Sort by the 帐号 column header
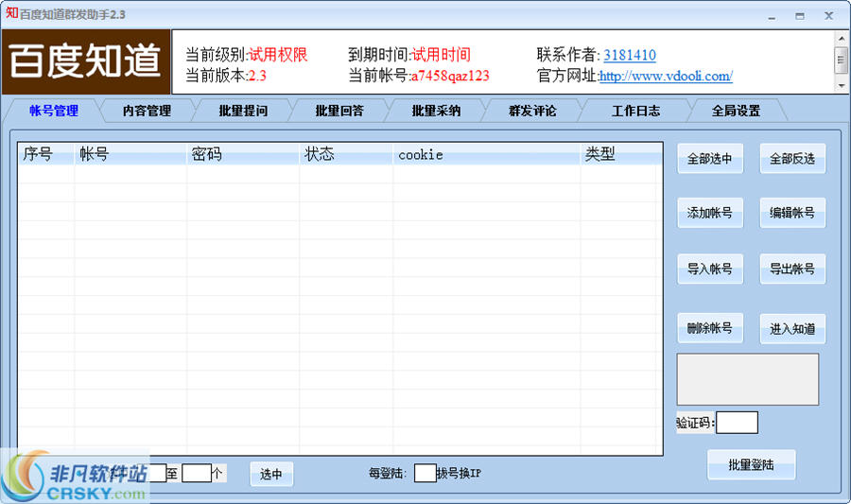The width and height of the screenshot is (851, 504). [x=130, y=154]
